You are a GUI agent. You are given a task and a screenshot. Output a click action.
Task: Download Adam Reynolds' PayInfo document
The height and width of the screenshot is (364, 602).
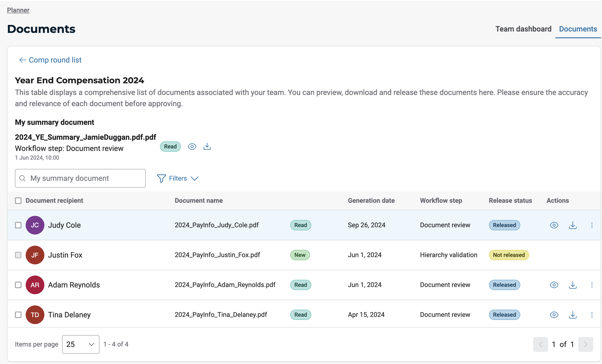[x=572, y=285]
